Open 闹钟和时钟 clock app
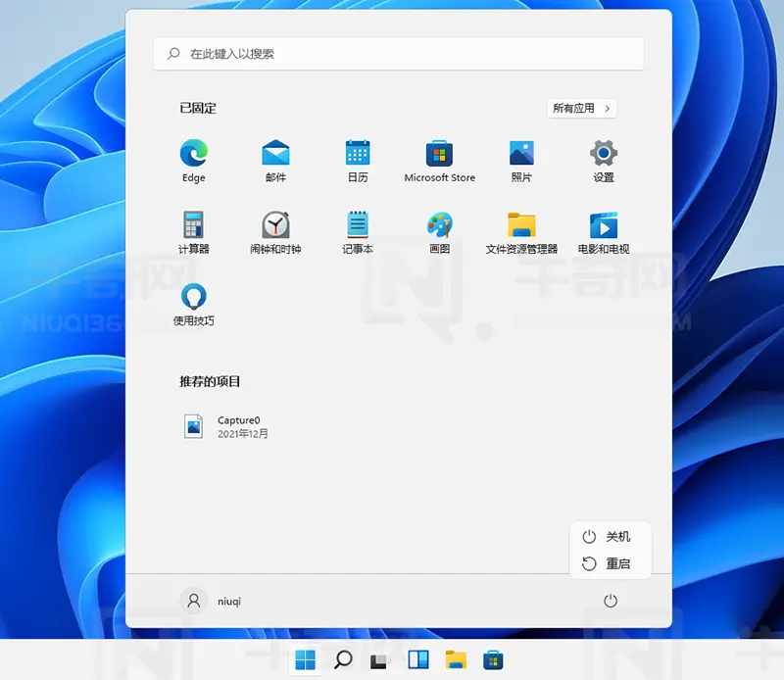 (275, 232)
